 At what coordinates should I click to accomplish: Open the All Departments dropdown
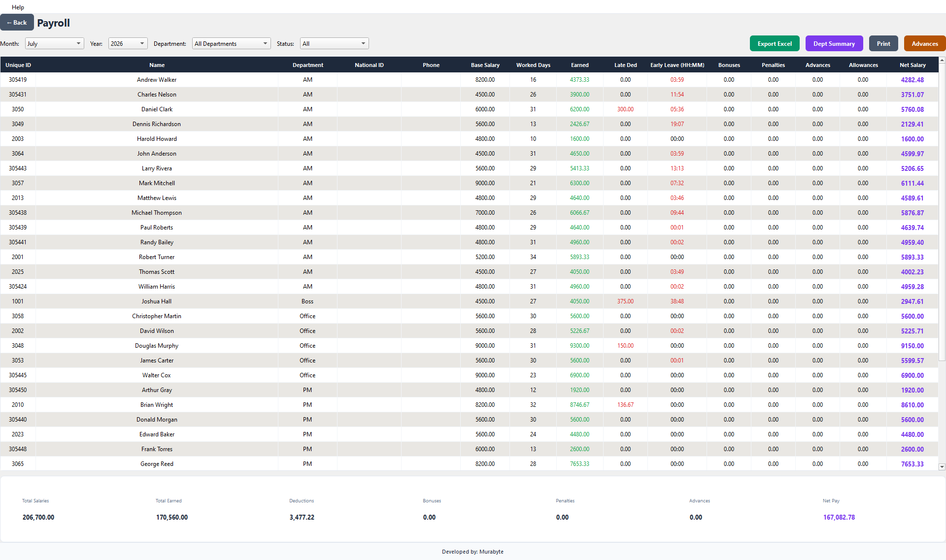pos(232,43)
